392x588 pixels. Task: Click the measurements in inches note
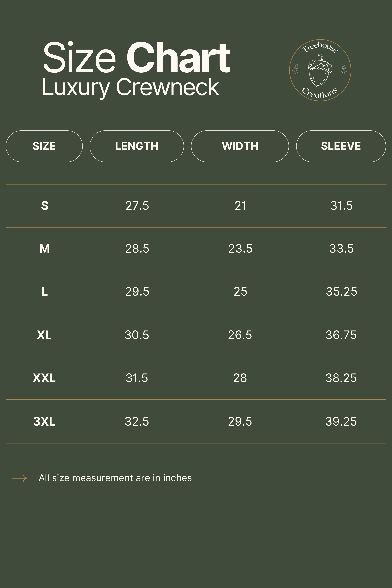pos(115,478)
